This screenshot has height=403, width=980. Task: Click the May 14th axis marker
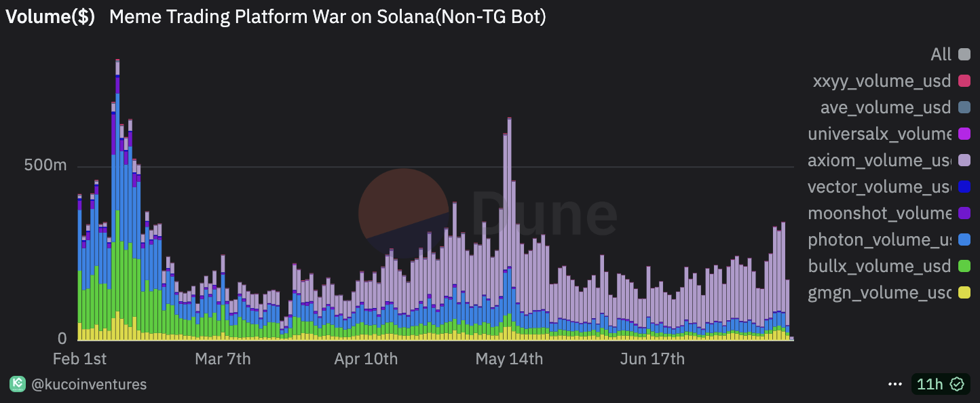[509, 359]
